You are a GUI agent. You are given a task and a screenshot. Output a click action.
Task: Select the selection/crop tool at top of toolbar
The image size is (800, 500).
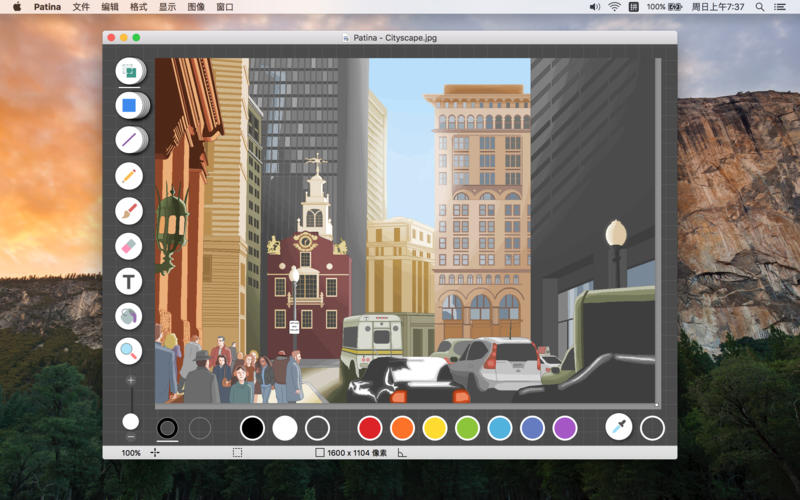[x=128, y=71]
